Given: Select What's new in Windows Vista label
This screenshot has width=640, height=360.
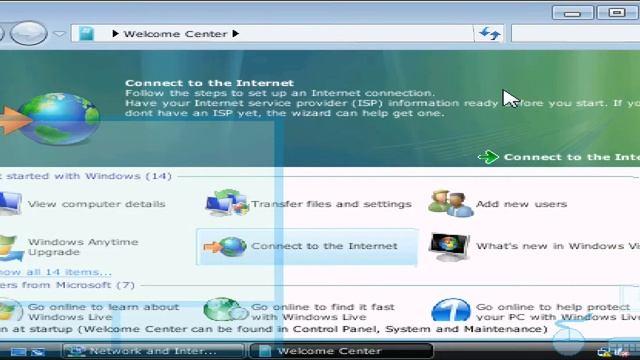Looking at the screenshot, I should point(558,246).
